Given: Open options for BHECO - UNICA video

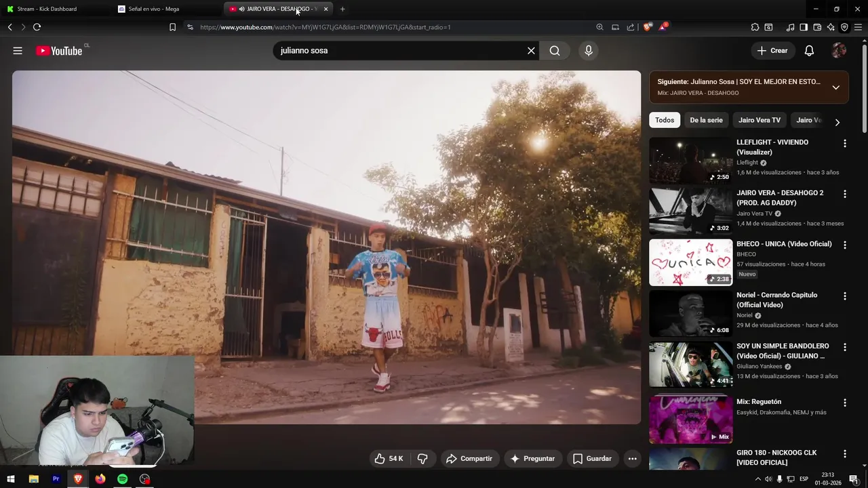Looking at the screenshot, I should (x=844, y=245).
